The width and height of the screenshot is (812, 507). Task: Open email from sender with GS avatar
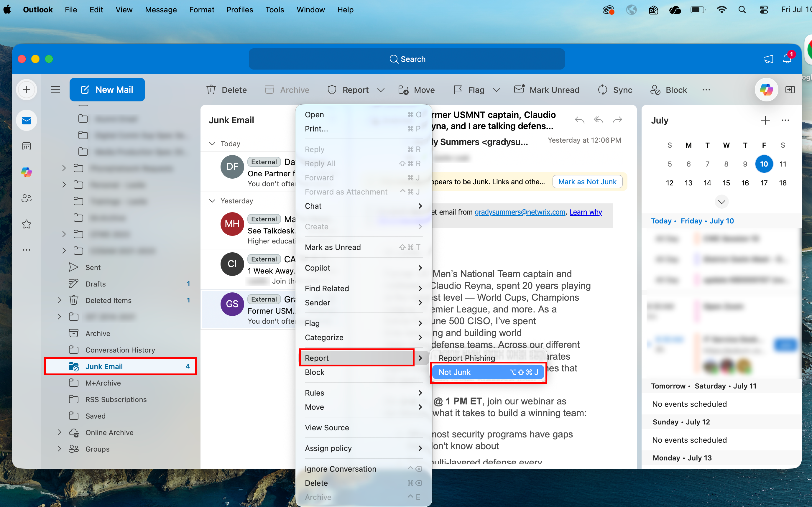coord(249,310)
